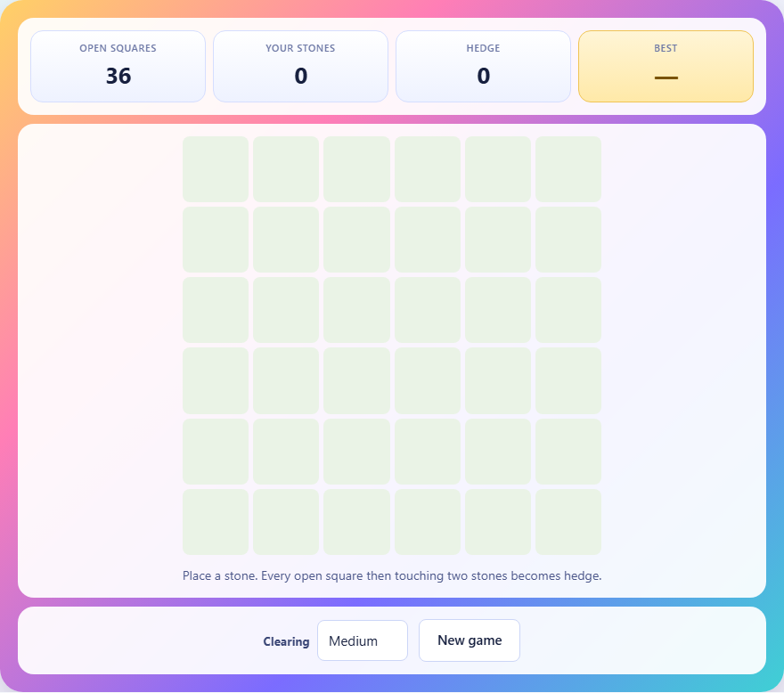Start a New game
Viewport: 784px width, 693px height.
point(470,640)
